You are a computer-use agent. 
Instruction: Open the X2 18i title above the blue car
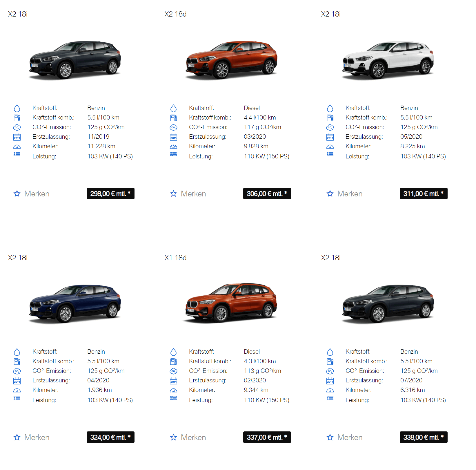(18, 258)
